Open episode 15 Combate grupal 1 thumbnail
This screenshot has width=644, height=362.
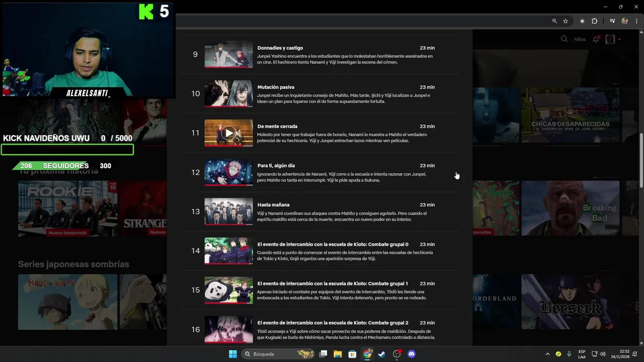[228, 290]
